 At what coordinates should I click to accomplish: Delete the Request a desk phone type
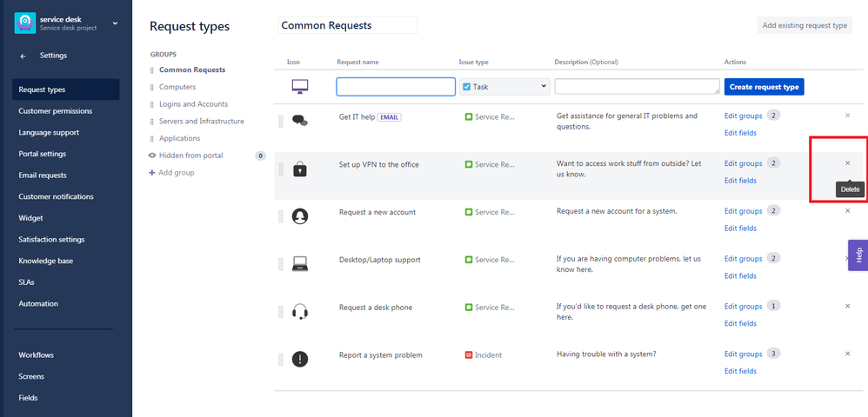pyautogui.click(x=847, y=306)
